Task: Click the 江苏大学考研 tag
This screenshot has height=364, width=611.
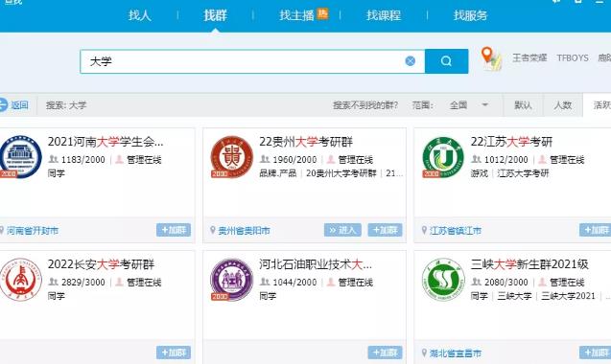Action: click(x=523, y=173)
